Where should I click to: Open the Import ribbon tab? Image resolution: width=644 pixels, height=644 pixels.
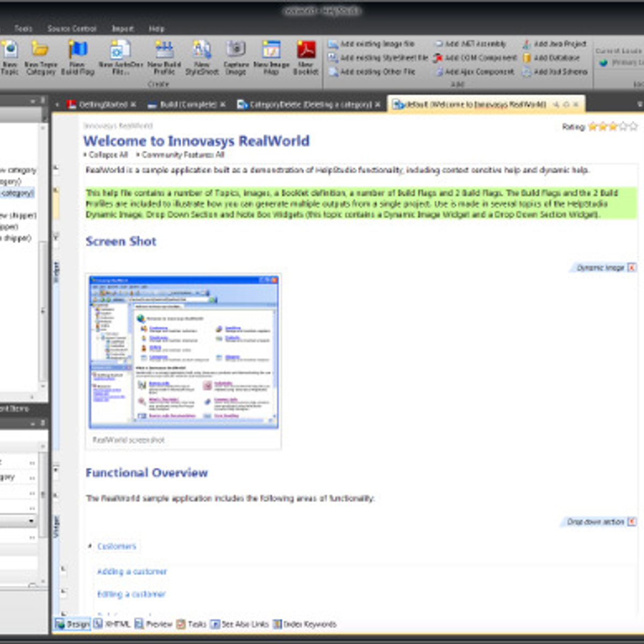coord(122,28)
